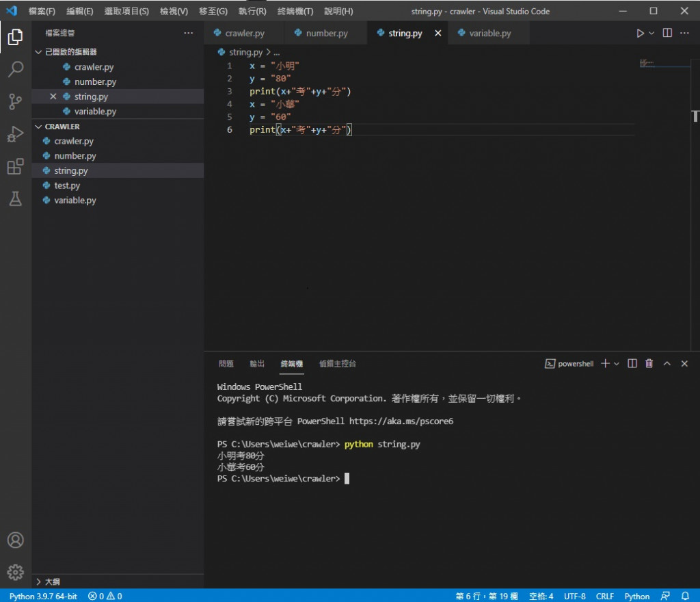The height and width of the screenshot is (602, 700).
Task: Select crawler.py in open editors list
Action: click(118, 67)
